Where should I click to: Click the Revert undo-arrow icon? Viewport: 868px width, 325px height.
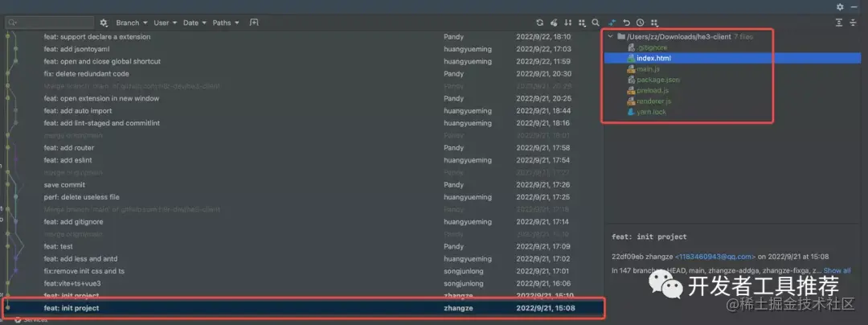(x=627, y=23)
